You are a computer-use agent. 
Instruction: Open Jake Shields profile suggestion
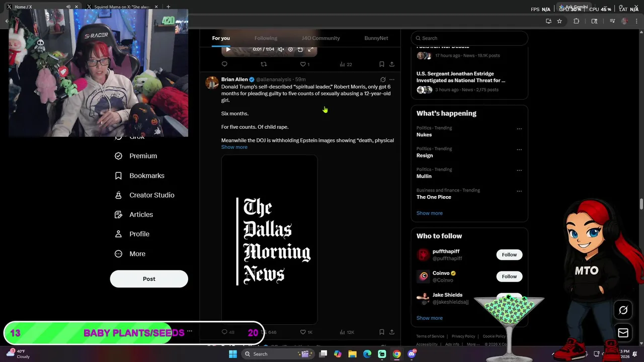[x=447, y=295]
